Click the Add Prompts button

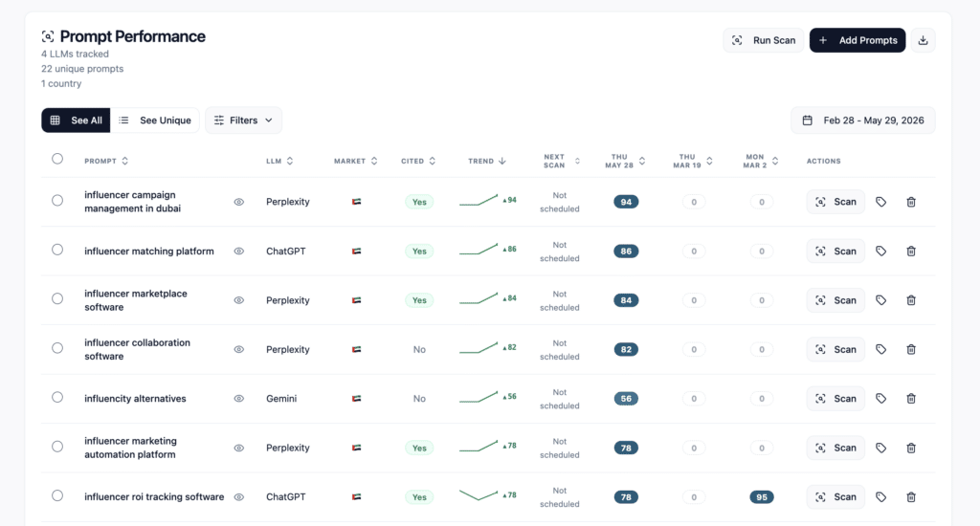click(857, 40)
